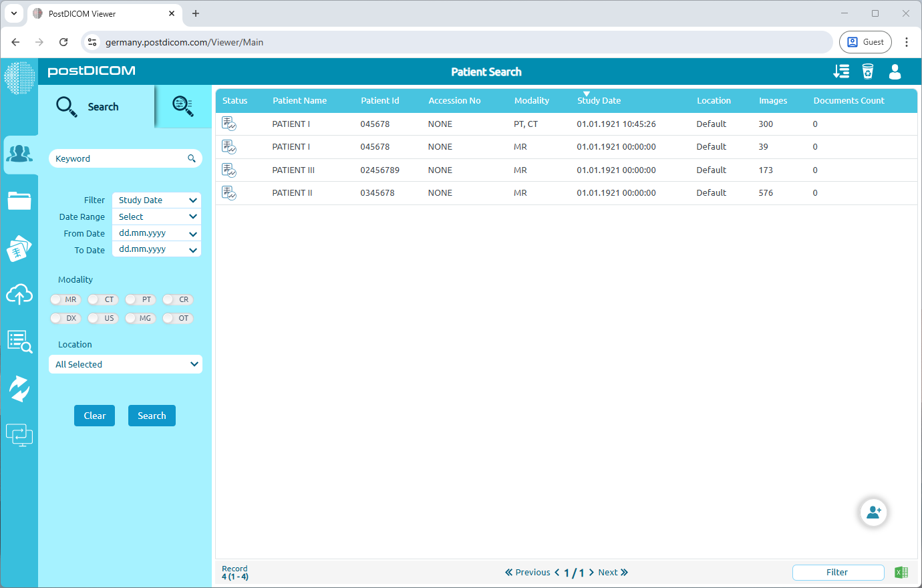
Task: Expand the From Date picker
Action: click(156, 233)
